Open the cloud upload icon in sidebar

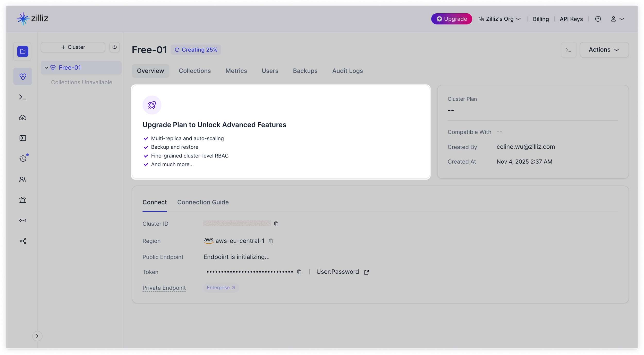tap(23, 118)
